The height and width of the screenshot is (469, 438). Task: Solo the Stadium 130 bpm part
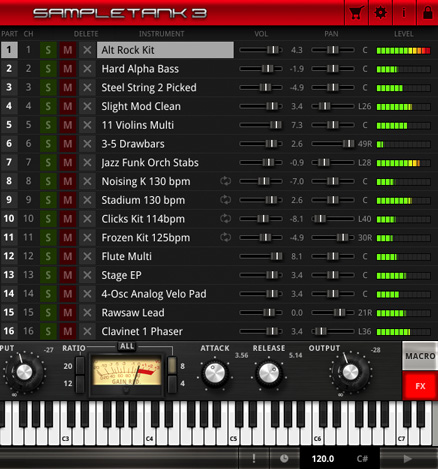48,200
